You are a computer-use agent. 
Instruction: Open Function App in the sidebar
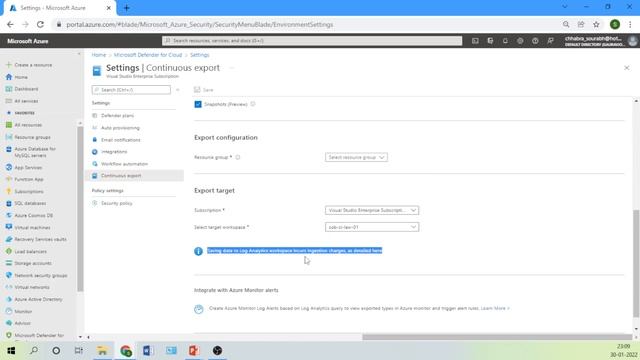click(x=29, y=179)
